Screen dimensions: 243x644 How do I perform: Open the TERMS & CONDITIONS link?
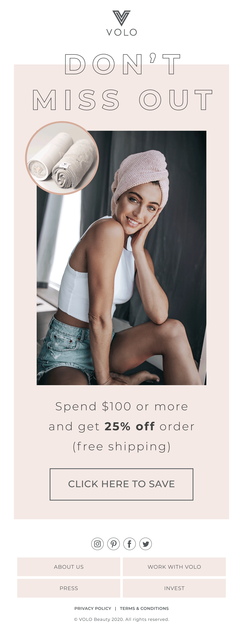[144, 608]
